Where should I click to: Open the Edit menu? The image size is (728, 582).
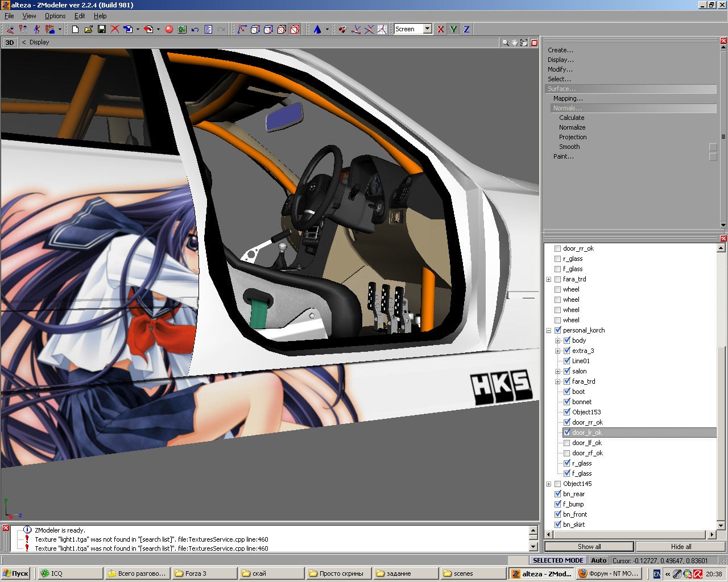click(x=80, y=16)
